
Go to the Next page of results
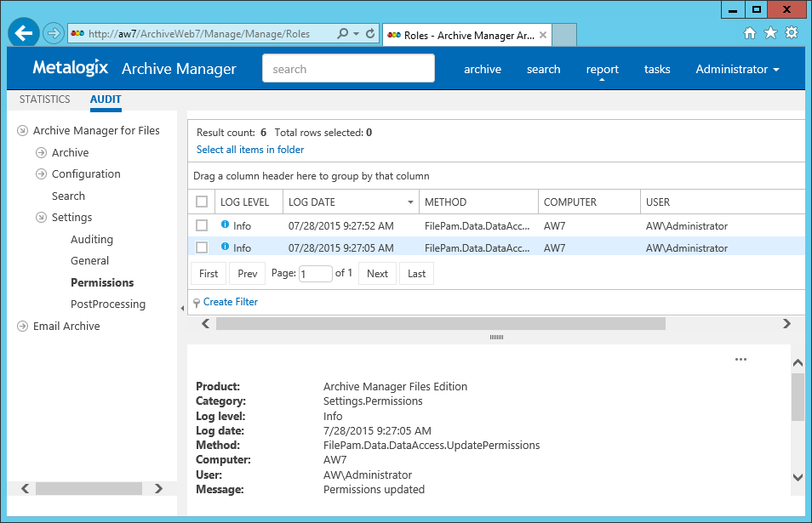pyautogui.click(x=377, y=273)
